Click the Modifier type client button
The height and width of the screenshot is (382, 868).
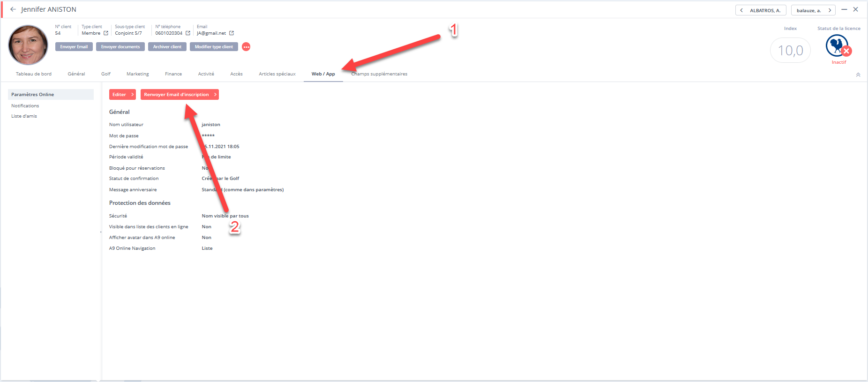(x=214, y=47)
